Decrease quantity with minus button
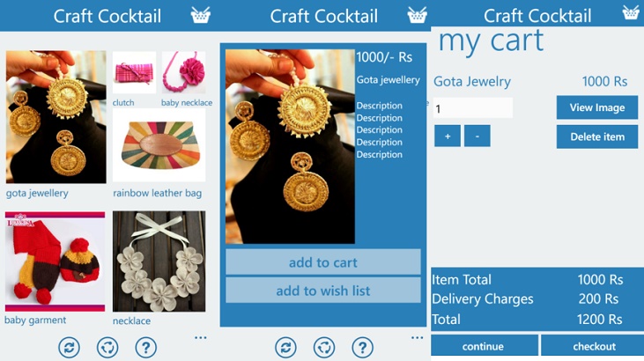644x361 pixels. click(477, 136)
